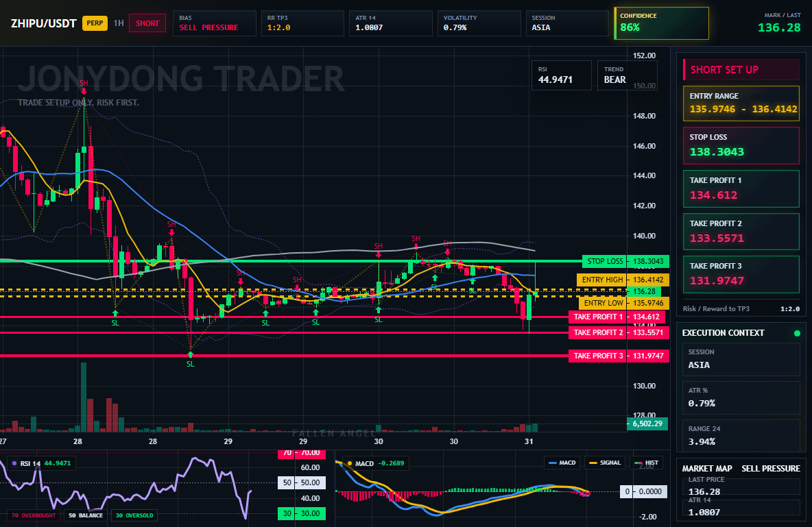Click the RR TP3 1:2.0 card
The height and width of the screenshot is (527, 812).
(302, 23)
